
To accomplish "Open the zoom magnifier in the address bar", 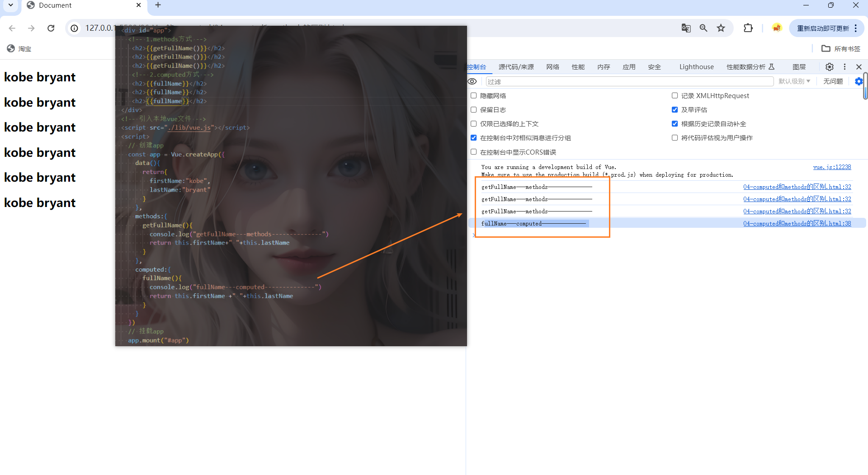I will pos(703,28).
